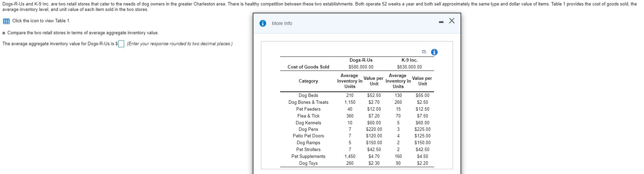Click the $220.00 Dog Pens unit value
The width and height of the screenshot is (644, 174).
pyautogui.click(x=374, y=129)
